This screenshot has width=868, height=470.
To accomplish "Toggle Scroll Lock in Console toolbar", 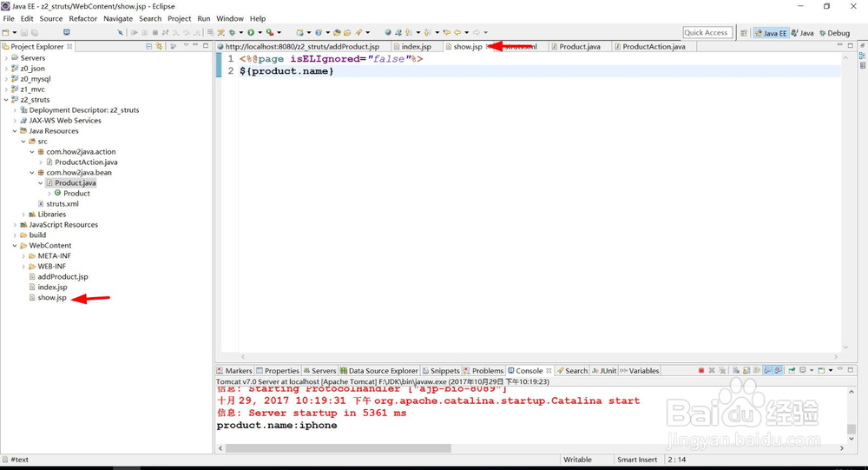I will click(746, 370).
